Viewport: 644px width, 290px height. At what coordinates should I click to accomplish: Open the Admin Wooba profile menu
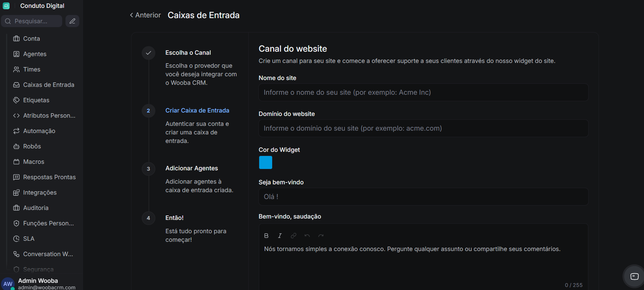[38, 284]
